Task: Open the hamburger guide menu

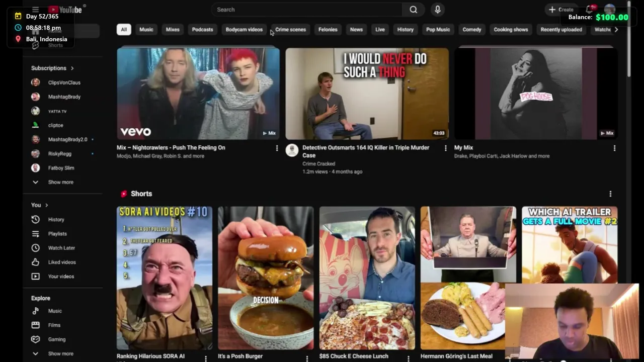Action: [35, 10]
